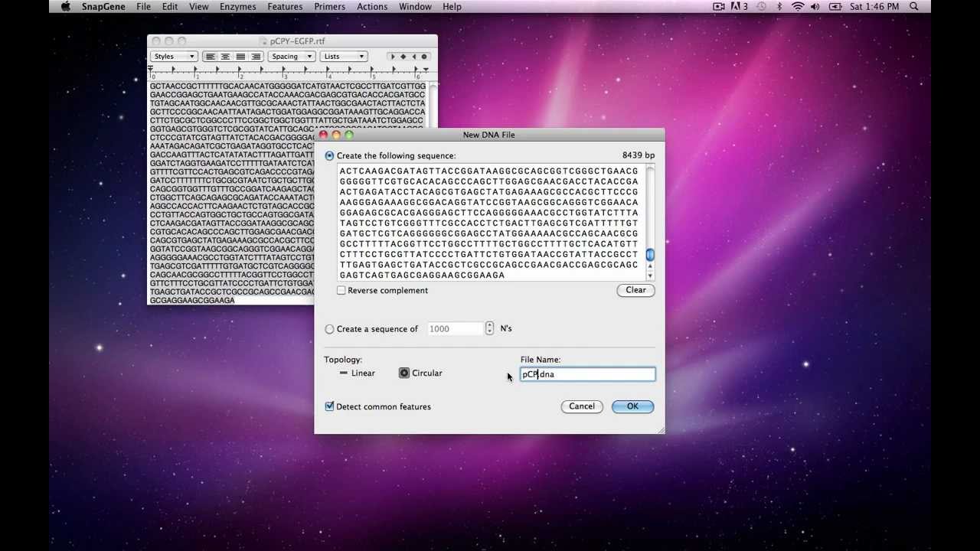Click the screen recording camera menu bar icon
The image size is (980, 551).
tap(719, 7)
